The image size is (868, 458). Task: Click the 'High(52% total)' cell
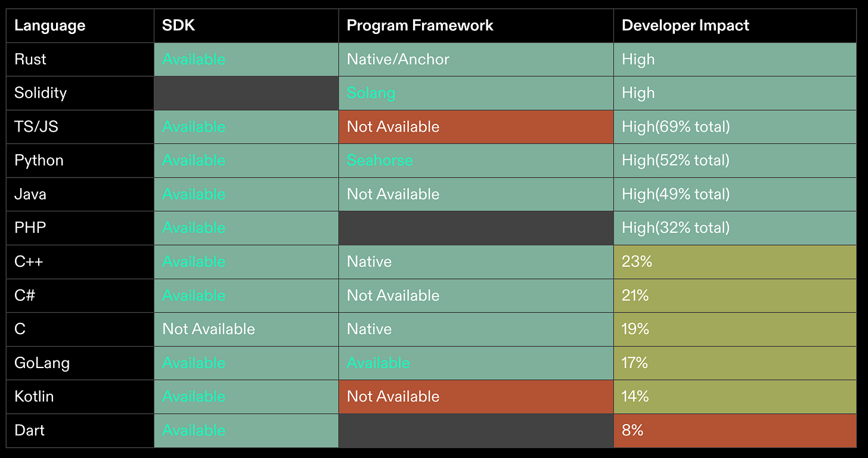click(735, 161)
